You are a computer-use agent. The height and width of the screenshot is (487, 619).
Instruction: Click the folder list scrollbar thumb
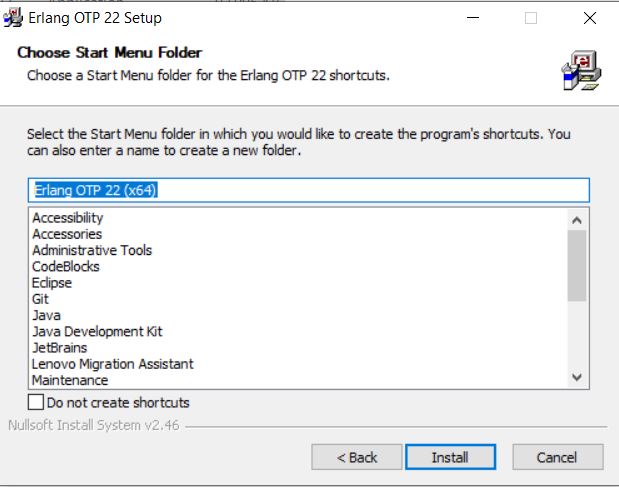577,266
